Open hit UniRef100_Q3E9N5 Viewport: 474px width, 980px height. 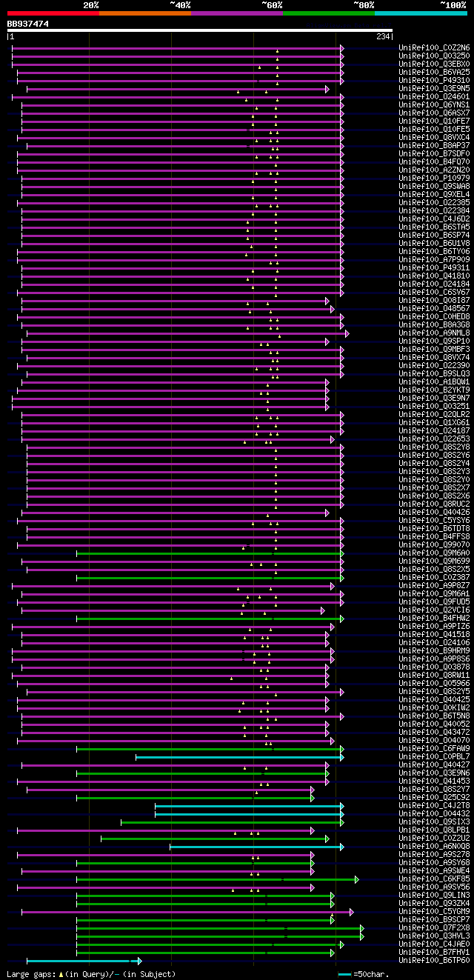pos(434,88)
